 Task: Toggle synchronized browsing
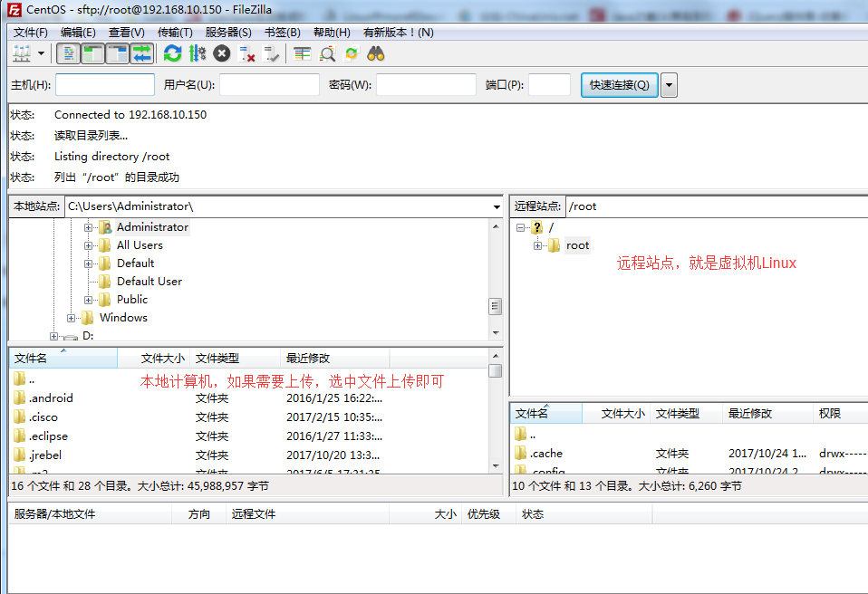[352, 53]
